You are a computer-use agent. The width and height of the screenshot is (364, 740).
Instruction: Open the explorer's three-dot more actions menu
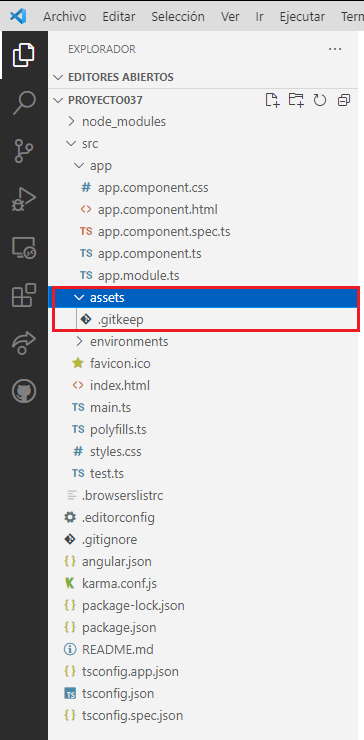point(335,49)
